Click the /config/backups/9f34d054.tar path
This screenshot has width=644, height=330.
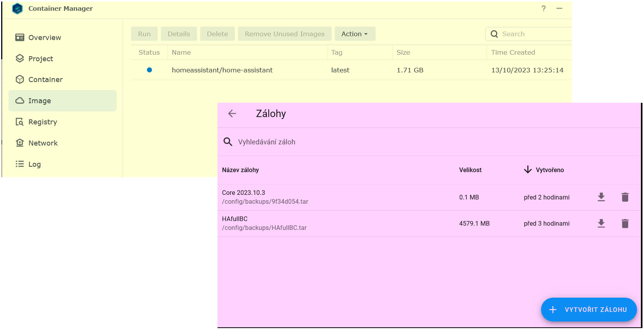[265, 201]
